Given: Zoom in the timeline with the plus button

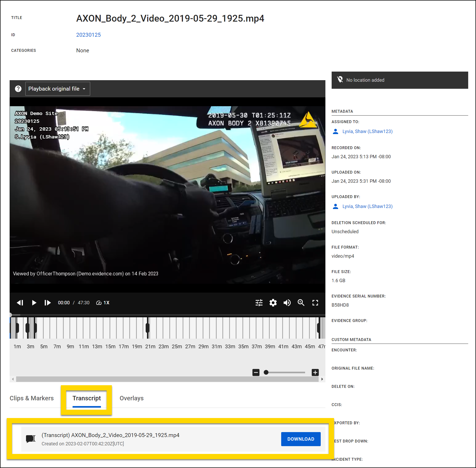Looking at the screenshot, I should pyautogui.click(x=315, y=372).
